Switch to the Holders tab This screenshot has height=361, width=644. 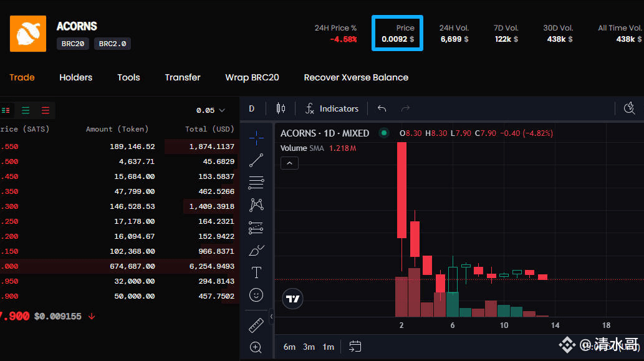[x=75, y=77]
